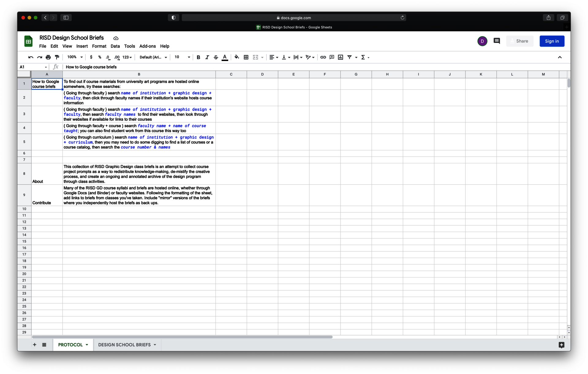Image resolution: width=588 pixels, height=374 pixels.
Task: Open the font size dropdown
Action: tap(182, 57)
